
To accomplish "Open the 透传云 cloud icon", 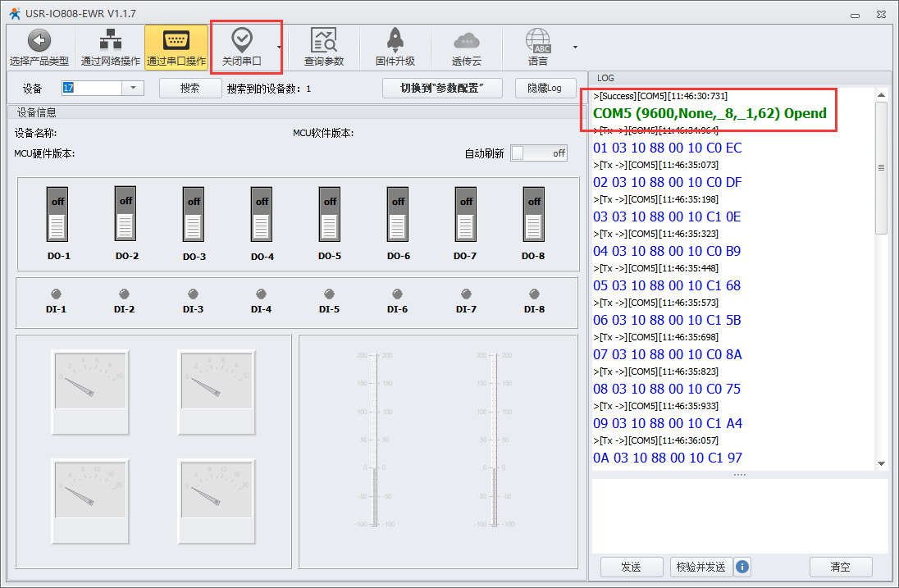I will [466, 41].
